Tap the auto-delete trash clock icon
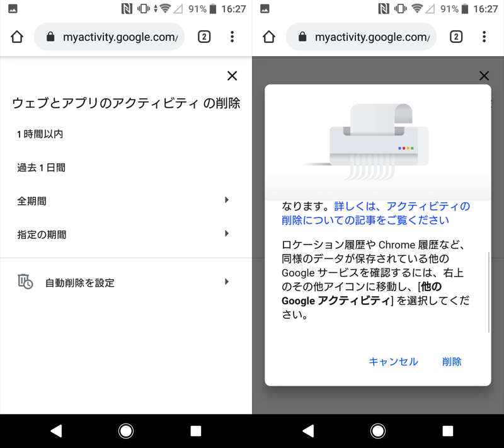 pos(25,282)
